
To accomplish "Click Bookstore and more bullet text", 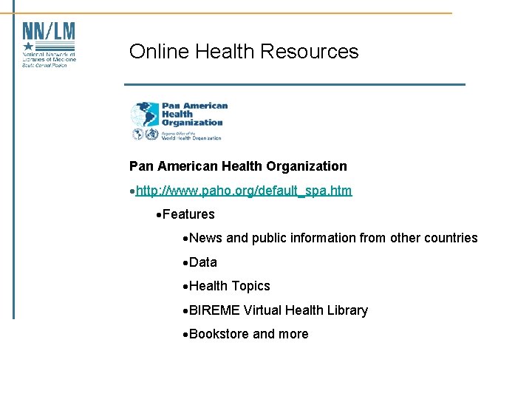I will [249, 334].
